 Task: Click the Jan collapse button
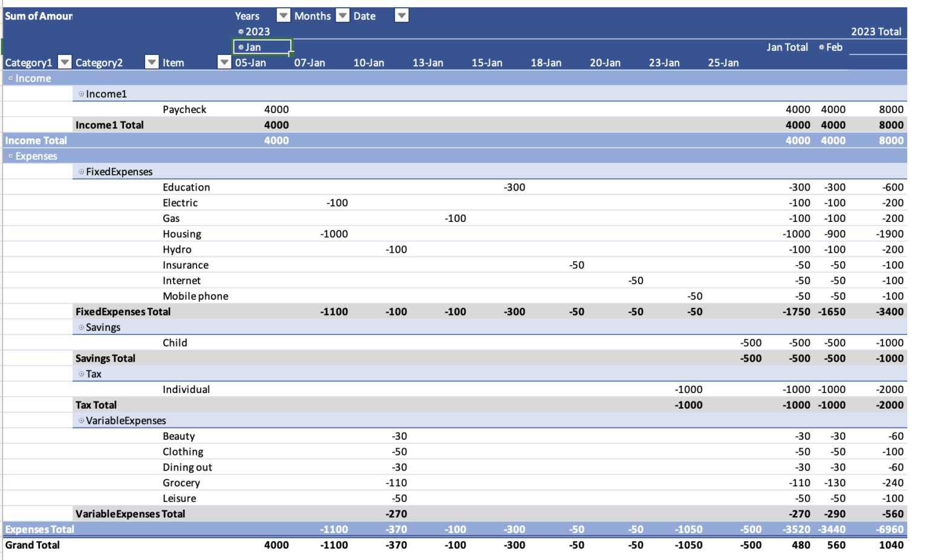coord(241,47)
